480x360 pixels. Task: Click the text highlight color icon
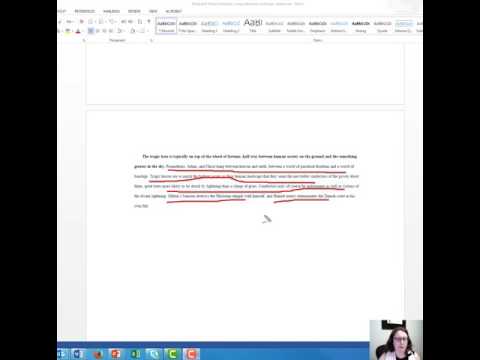[68, 31]
